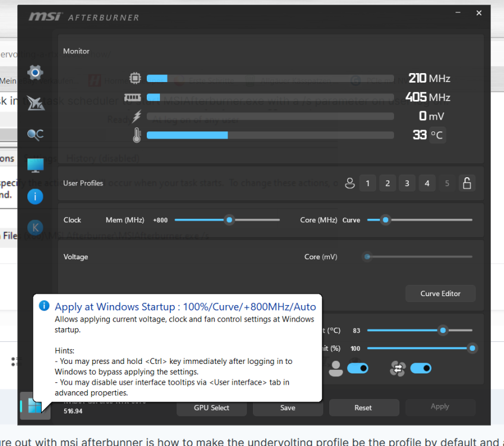Choose user profile slot 4

point(427,183)
